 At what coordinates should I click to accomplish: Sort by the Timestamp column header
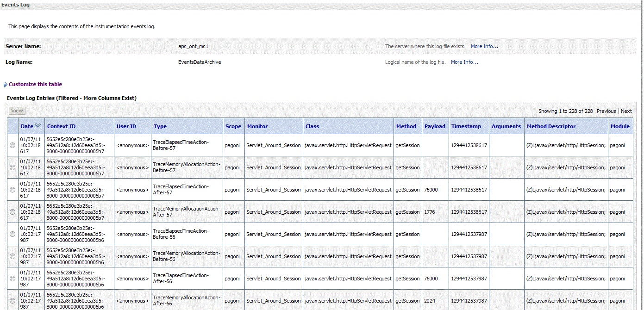pyautogui.click(x=466, y=126)
